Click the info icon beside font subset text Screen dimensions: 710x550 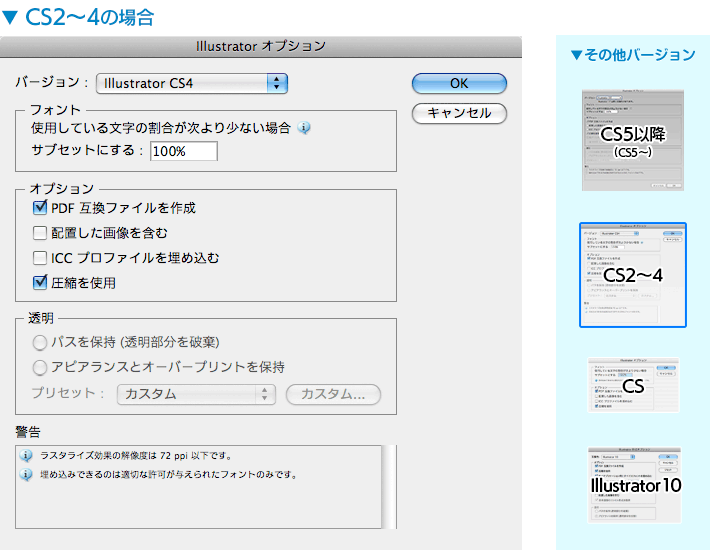pos(304,128)
